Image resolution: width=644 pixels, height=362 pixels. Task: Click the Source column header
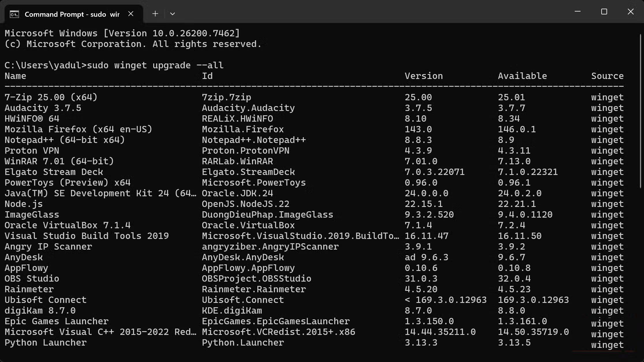coord(607,76)
